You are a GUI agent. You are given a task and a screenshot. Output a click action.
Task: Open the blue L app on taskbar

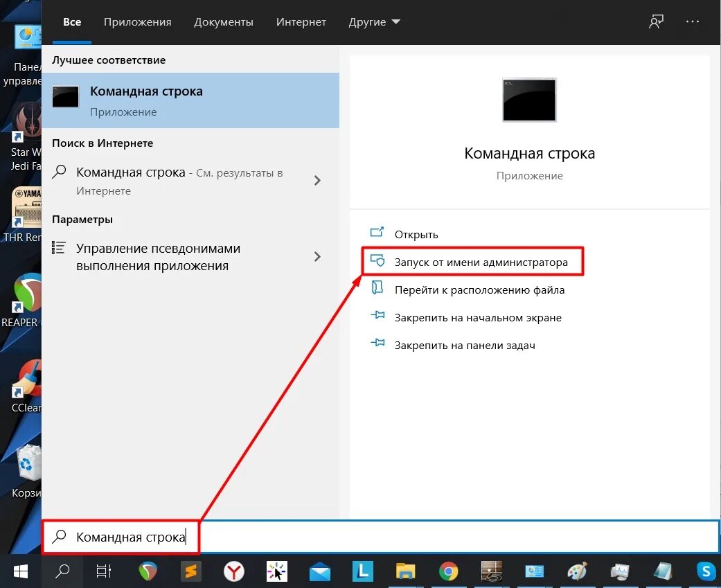[x=363, y=571]
